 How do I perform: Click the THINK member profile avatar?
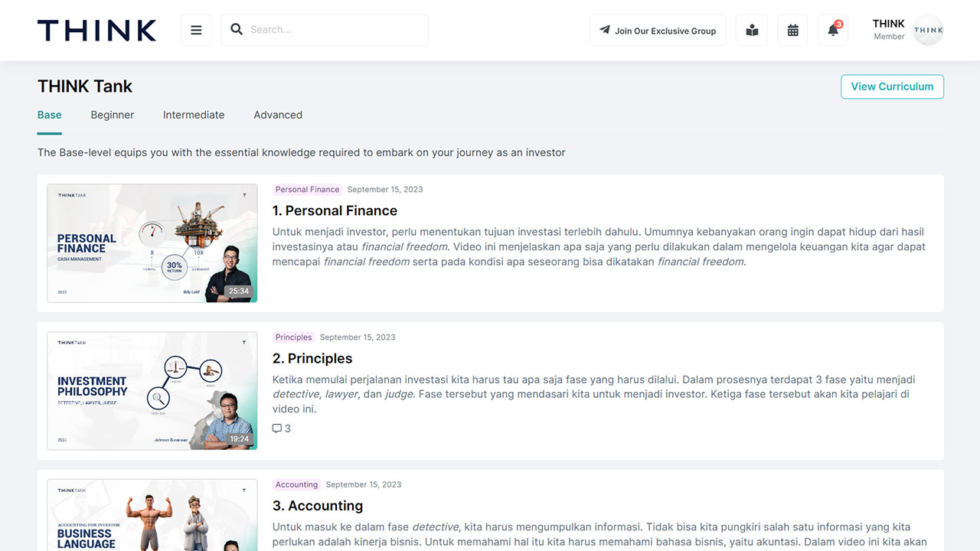pos(928,31)
